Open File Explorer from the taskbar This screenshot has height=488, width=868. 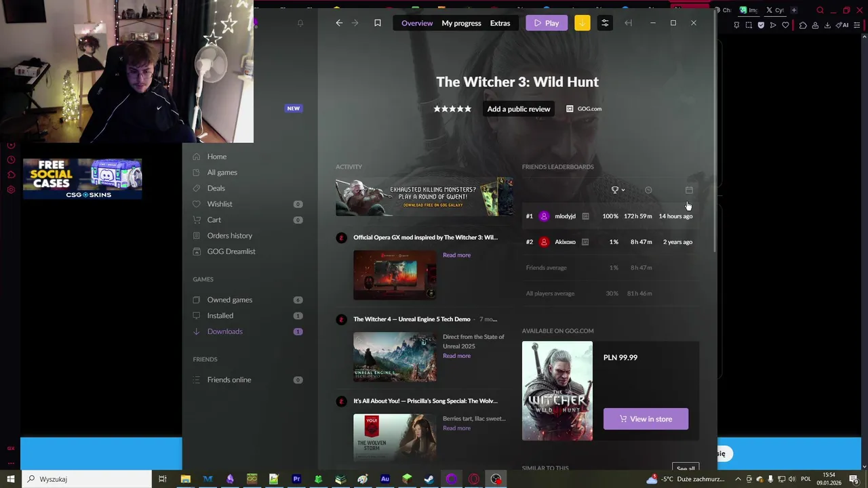pyautogui.click(x=185, y=479)
